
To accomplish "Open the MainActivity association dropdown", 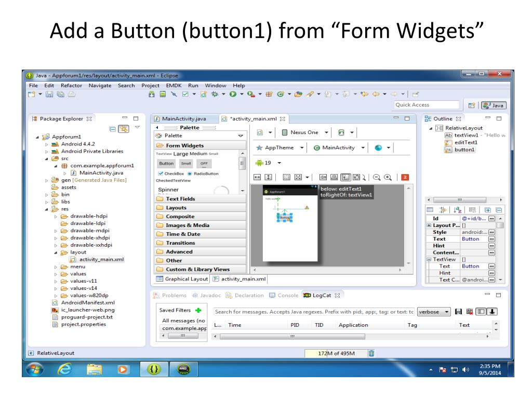I will pos(339,148).
